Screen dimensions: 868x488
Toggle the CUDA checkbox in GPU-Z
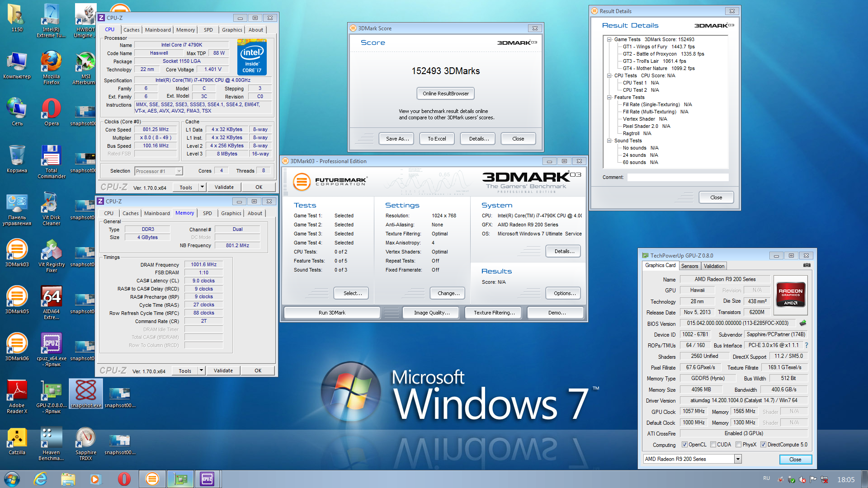(x=713, y=445)
